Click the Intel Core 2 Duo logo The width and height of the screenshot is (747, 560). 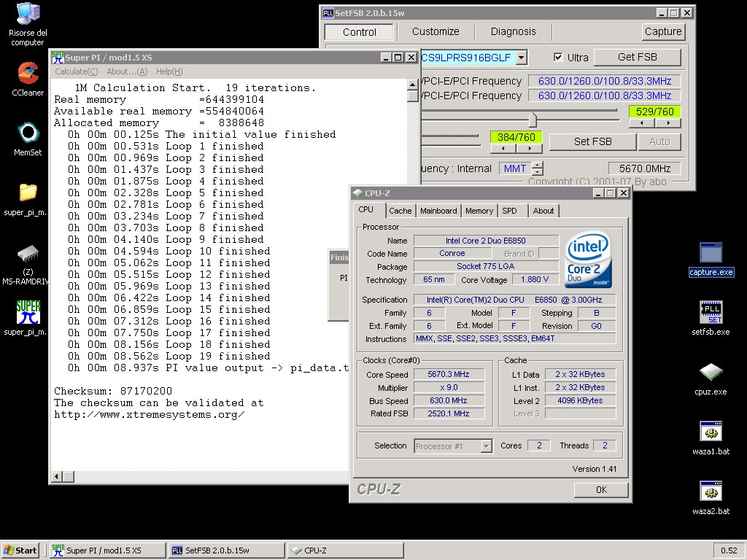tap(588, 260)
